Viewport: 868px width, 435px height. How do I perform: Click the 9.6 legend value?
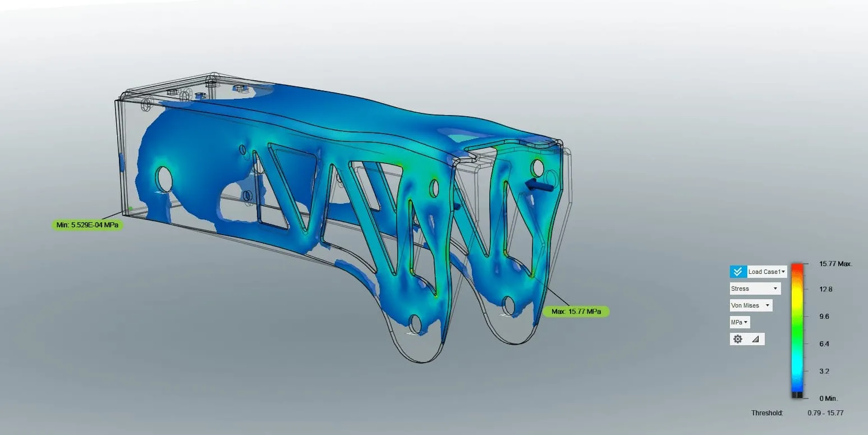824,317
